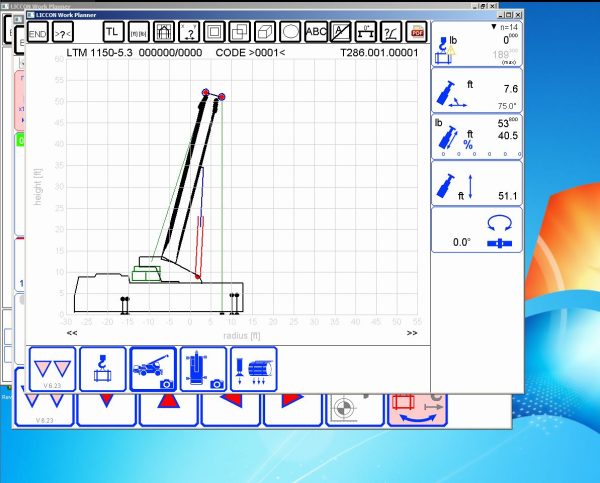Select the crane side view camera button
The image size is (600, 483).
[153, 369]
